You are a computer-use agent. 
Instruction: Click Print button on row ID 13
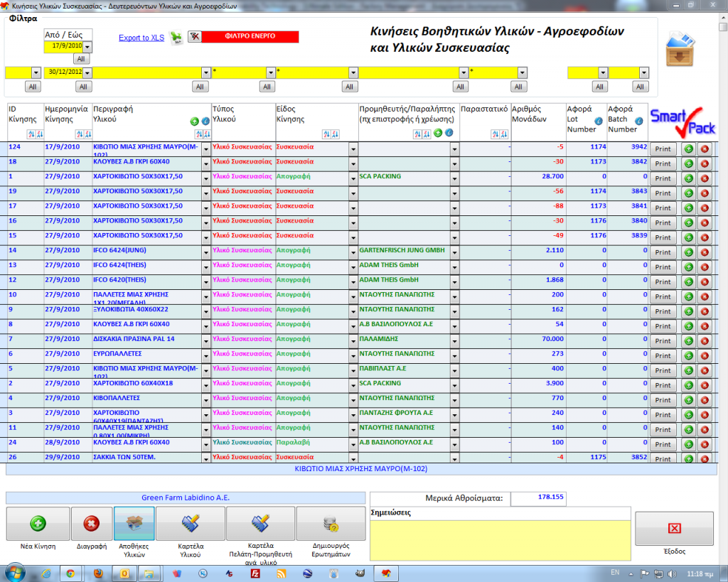pyautogui.click(x=663, y=267)
